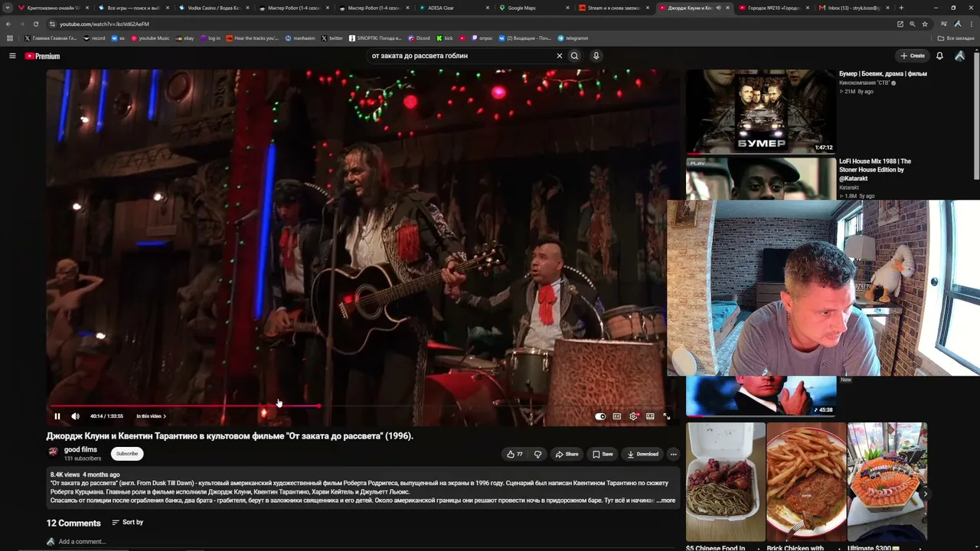The width and height of the screenshot is (980, 551).
Task: Open the In this video chapters
Action: coord(151,416)
